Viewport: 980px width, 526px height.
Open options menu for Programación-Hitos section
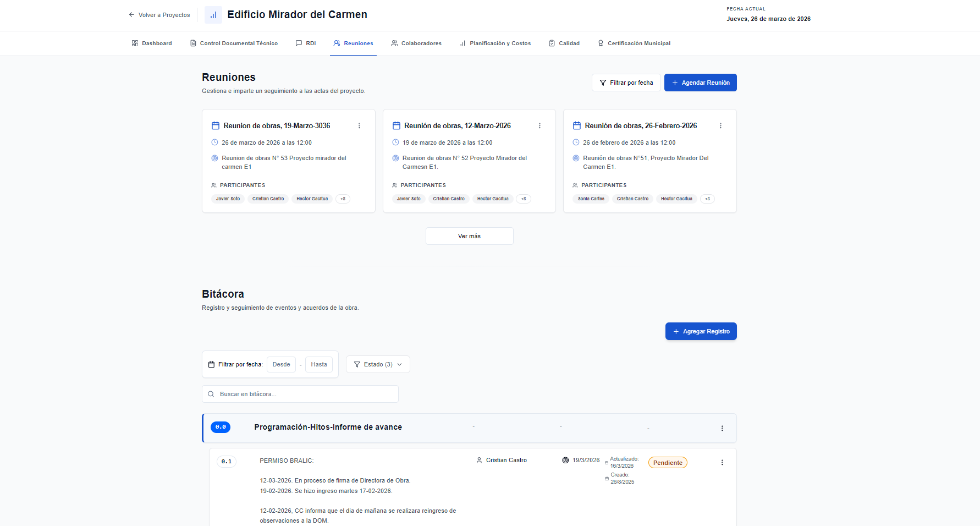coord(722,429)
